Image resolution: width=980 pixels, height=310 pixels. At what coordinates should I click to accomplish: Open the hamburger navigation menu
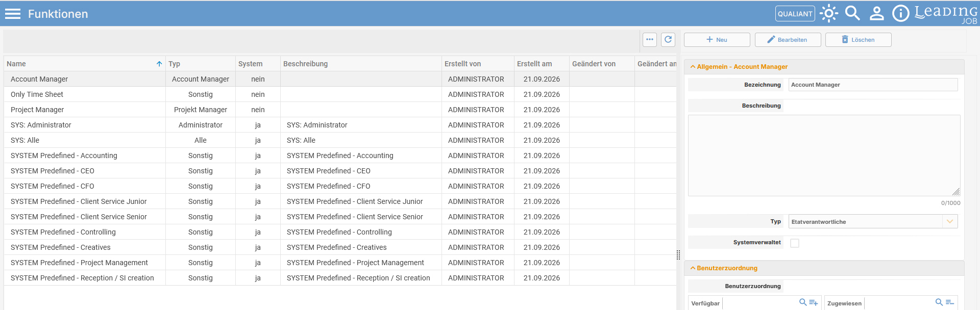[x=13, y=14]
